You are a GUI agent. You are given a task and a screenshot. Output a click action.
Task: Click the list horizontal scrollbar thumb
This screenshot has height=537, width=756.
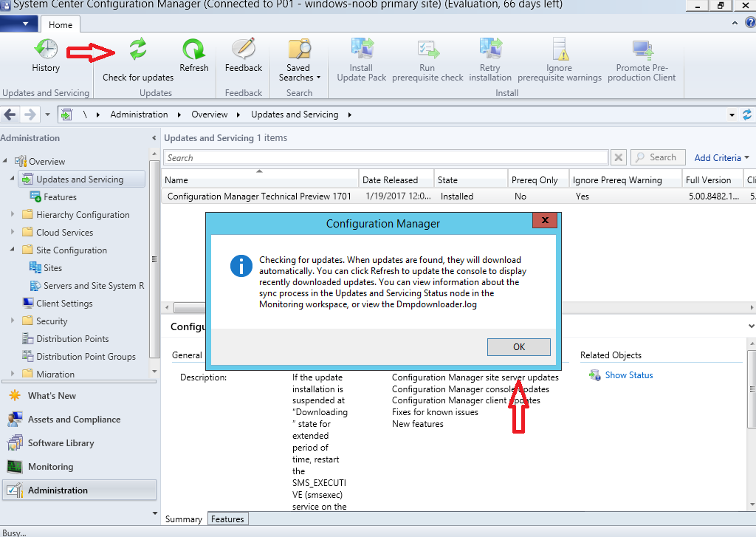click(x=189, y=307)
